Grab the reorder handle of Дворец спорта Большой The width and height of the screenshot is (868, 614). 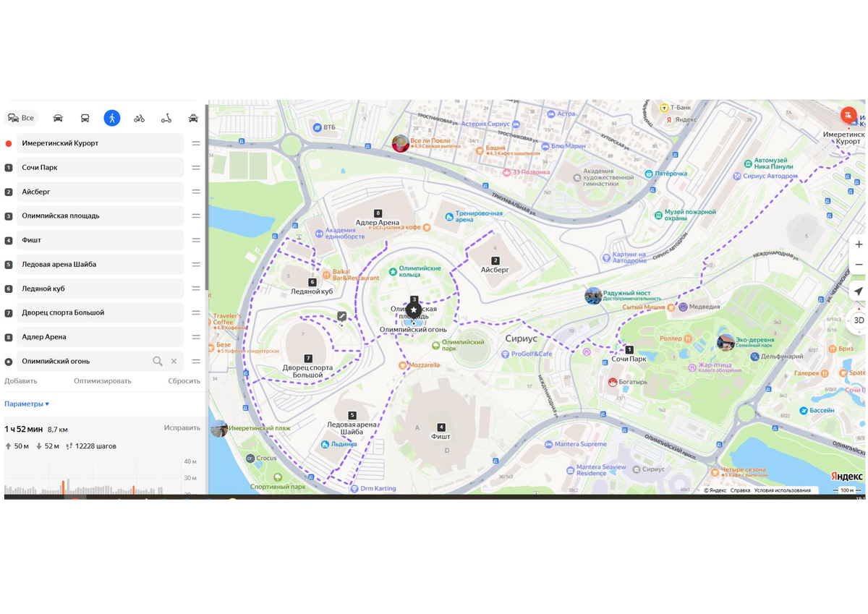point(196,312)
